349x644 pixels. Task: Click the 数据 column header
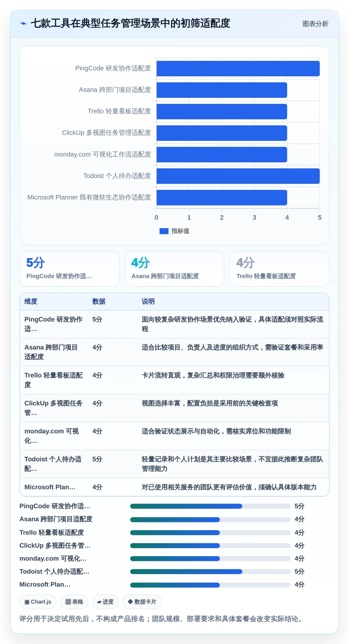[x=99, y=301]
